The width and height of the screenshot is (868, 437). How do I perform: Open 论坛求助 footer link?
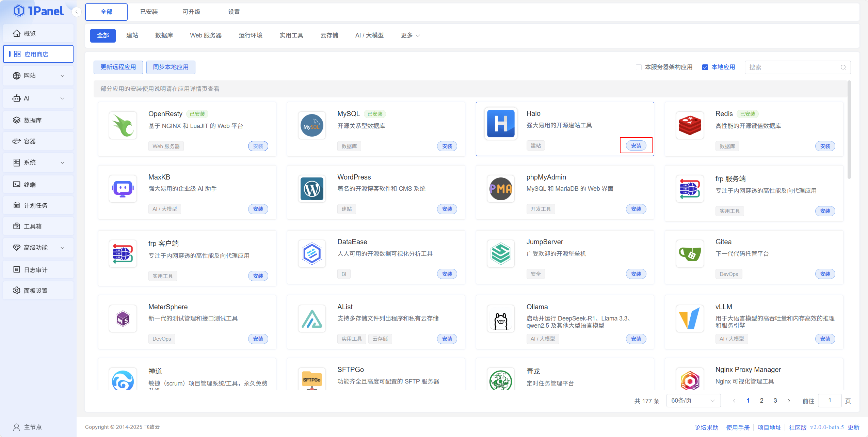(x=706, y=427)
